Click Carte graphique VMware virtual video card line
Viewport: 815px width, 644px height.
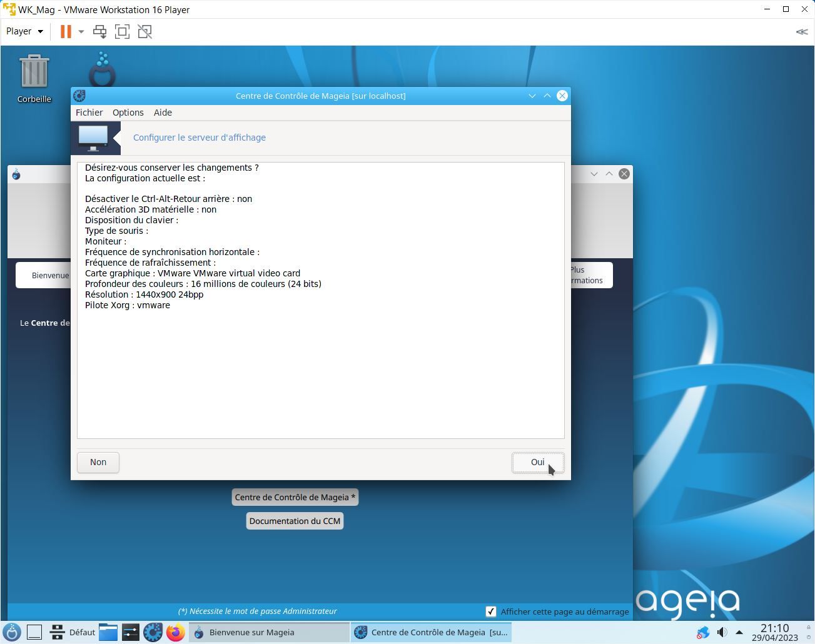click(x=193, y=273)
